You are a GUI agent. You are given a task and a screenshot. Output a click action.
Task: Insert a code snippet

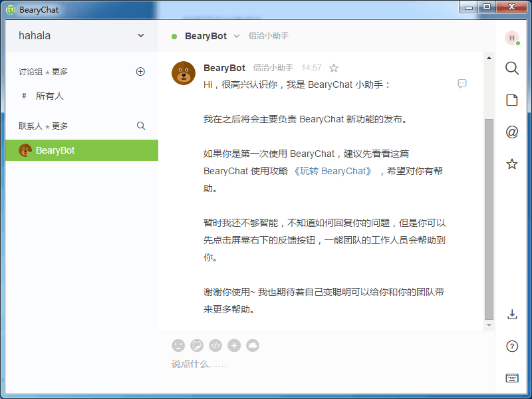pyautogui.click(x=215, y=345)
